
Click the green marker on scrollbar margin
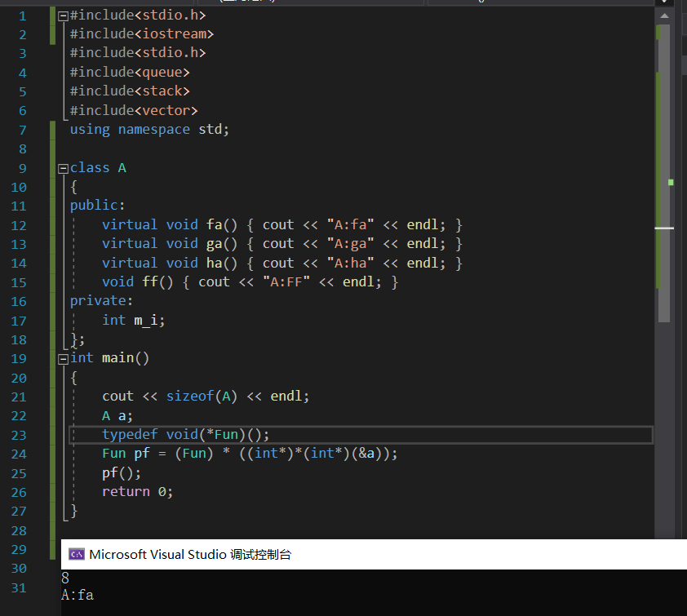[671, 182]
